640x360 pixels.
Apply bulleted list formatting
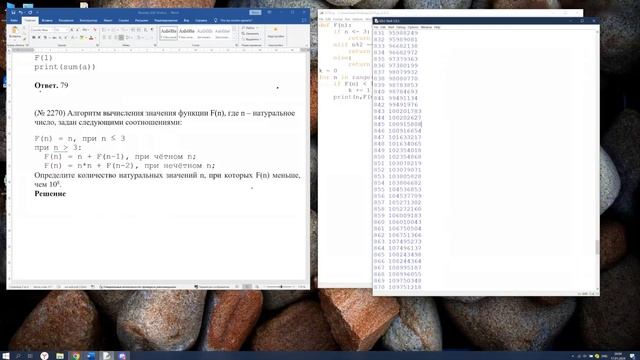104,30
